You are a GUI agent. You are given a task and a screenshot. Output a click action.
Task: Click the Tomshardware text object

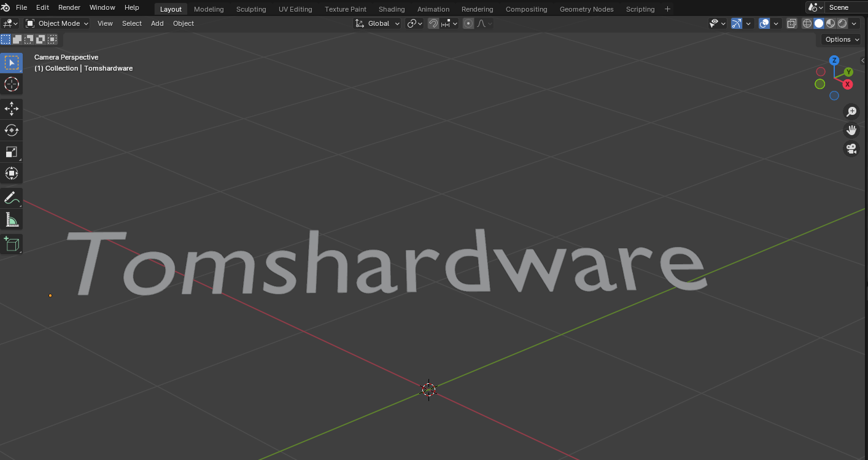pyautogui.click(x=387, y=263)
